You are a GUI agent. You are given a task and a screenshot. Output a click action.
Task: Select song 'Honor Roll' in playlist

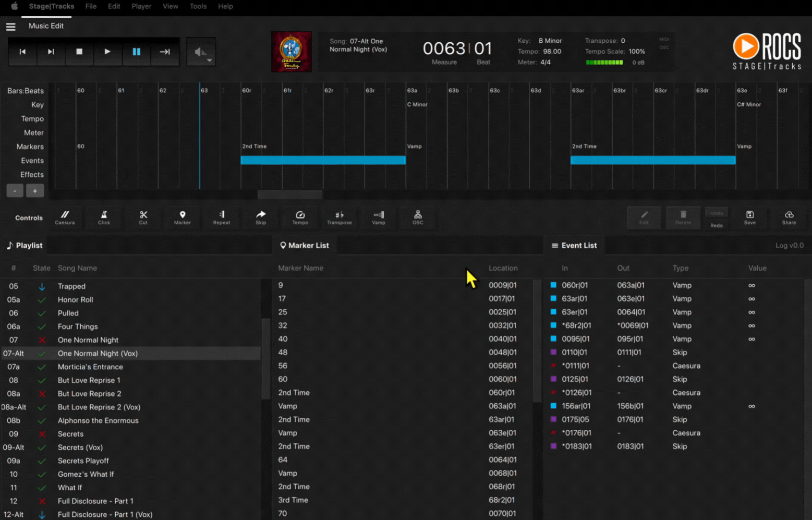(x=130, y=300)
